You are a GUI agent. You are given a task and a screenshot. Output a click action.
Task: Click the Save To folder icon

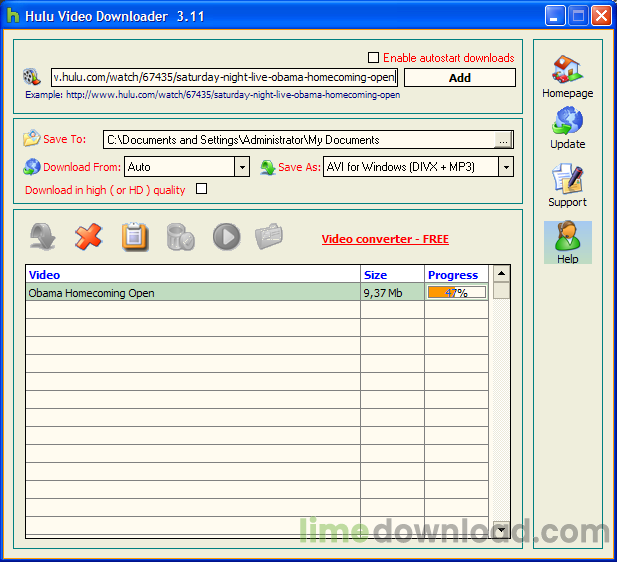(x=31, y=139)
